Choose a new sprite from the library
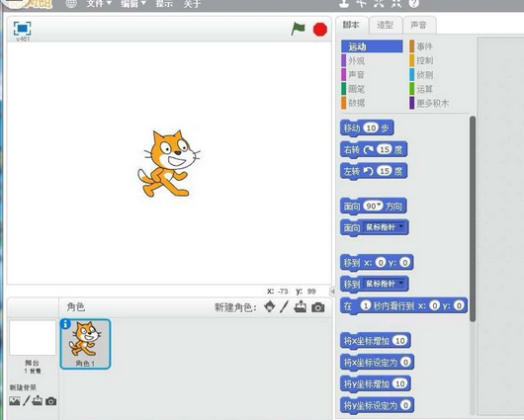 pyautogui.click(x=269, y=306)
